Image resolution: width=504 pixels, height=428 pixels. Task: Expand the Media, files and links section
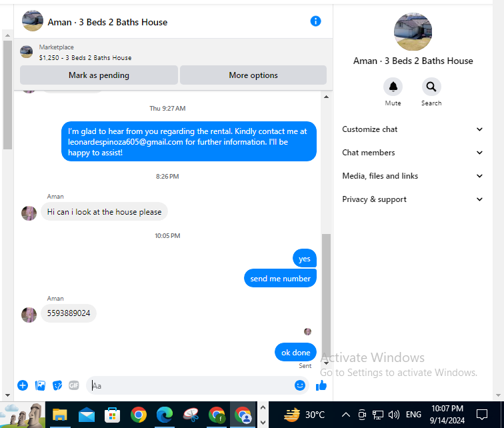click(x=413, y=176)
